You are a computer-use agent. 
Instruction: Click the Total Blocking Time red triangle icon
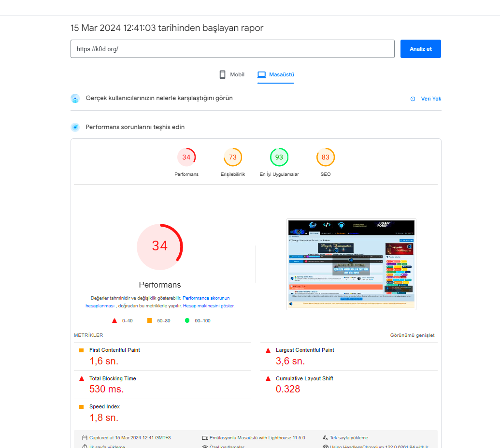82,379
